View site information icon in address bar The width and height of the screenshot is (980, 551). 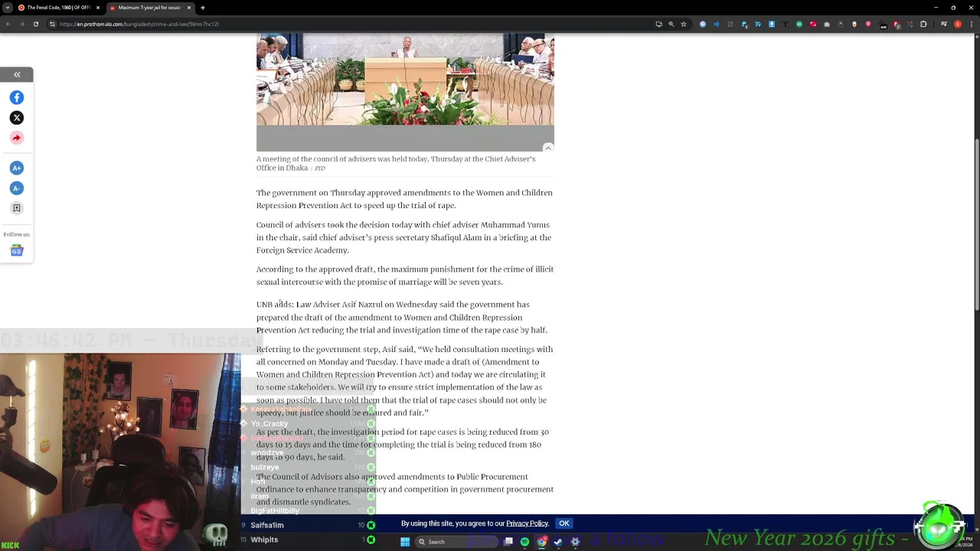click(x=52, y=24)
